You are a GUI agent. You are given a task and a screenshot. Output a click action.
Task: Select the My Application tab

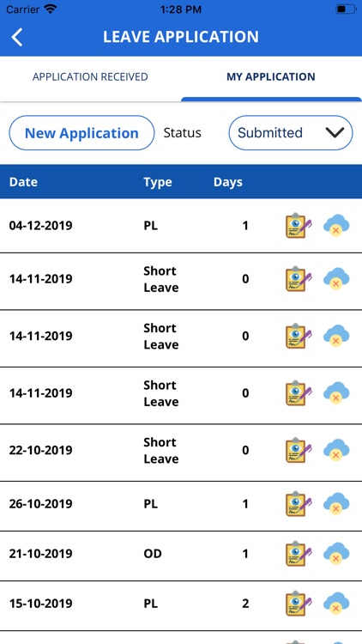pyautogui.click(x=271, y=76)
